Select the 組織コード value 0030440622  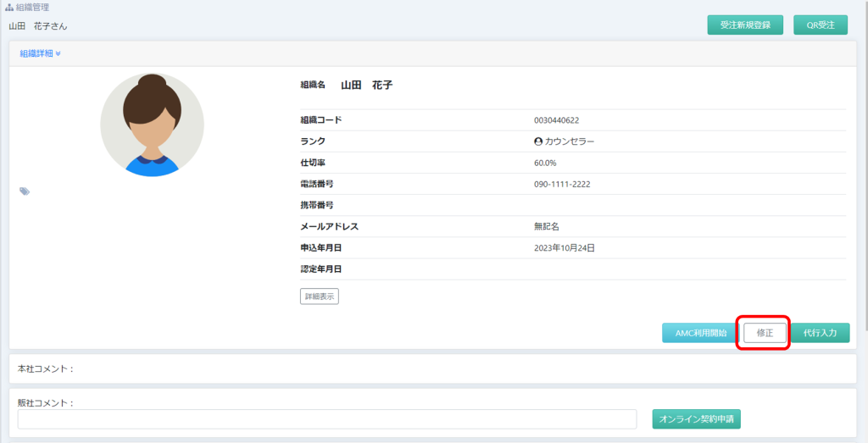[x=557, y=120]
